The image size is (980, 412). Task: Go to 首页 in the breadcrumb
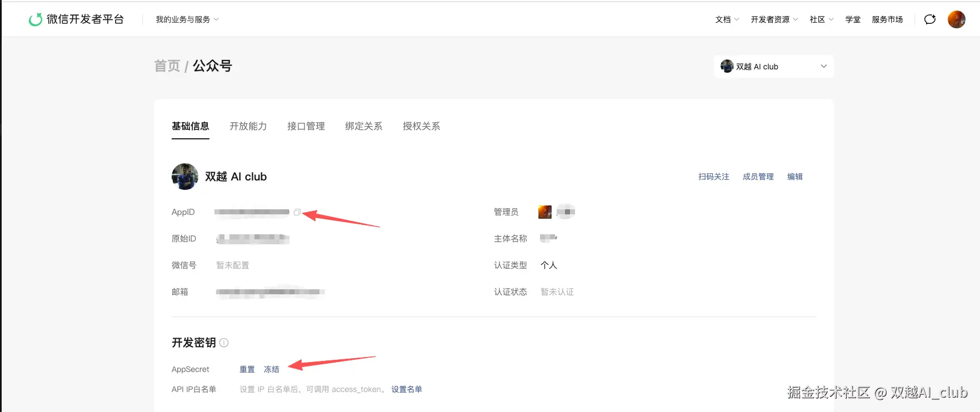coord(167,66)
